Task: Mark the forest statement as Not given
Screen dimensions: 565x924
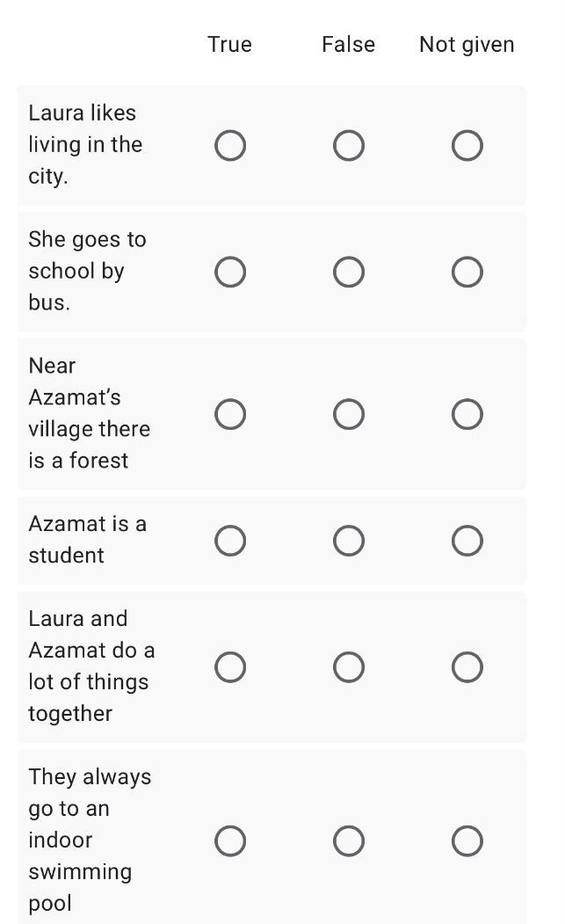Action: coord(467,414)
